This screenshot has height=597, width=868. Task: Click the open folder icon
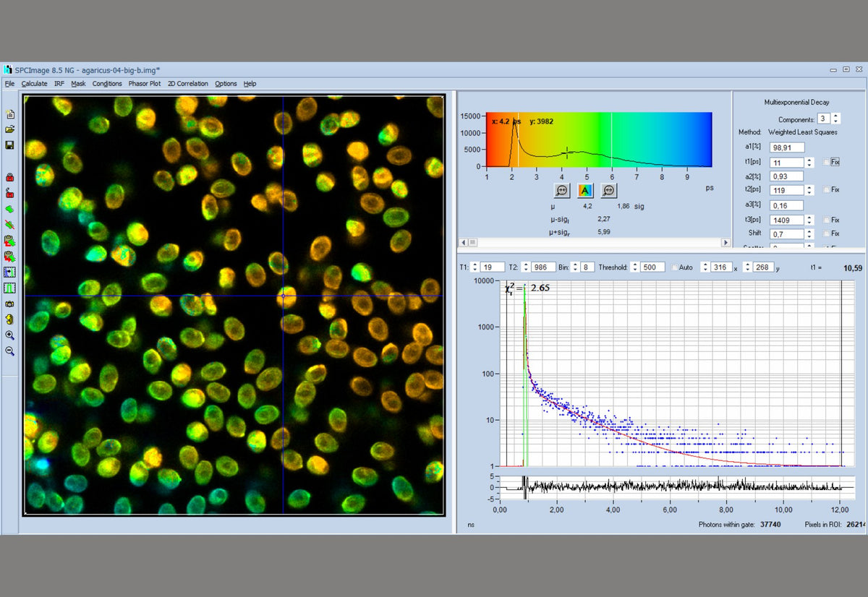10,129
